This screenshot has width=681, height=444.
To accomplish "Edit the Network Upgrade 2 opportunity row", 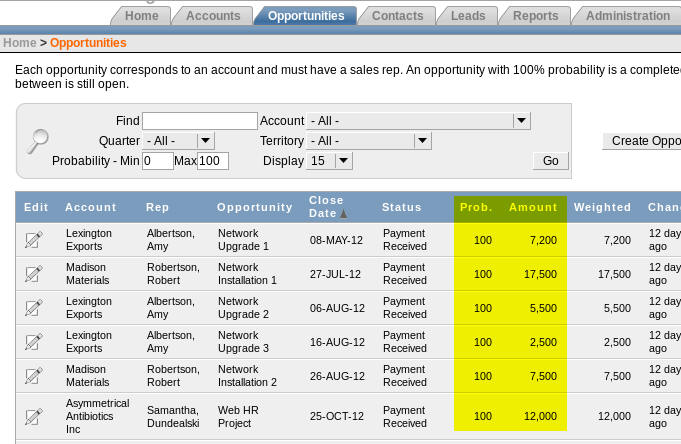I will click(x=34, y=307).
